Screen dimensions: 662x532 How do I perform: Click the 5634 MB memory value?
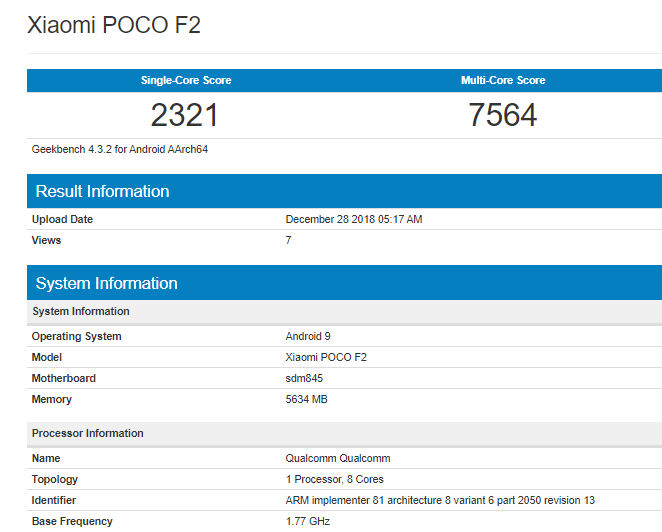coord(307,399)
